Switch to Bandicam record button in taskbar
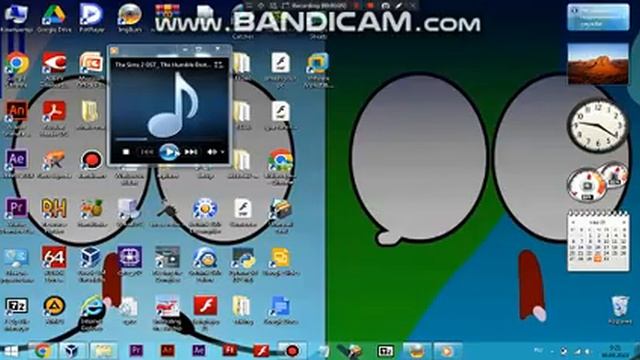Viewport: 640px width, 360px height. click(x=291, y=351)
